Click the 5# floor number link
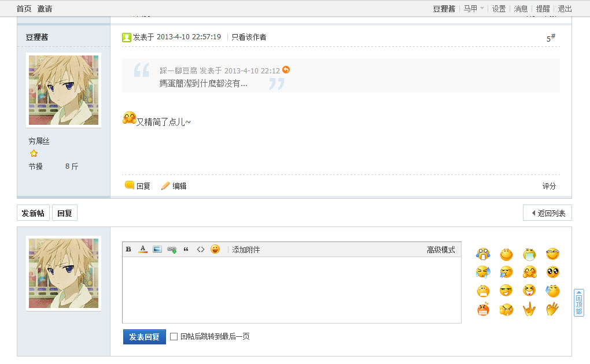590x364 pixels. coord(551,38)
